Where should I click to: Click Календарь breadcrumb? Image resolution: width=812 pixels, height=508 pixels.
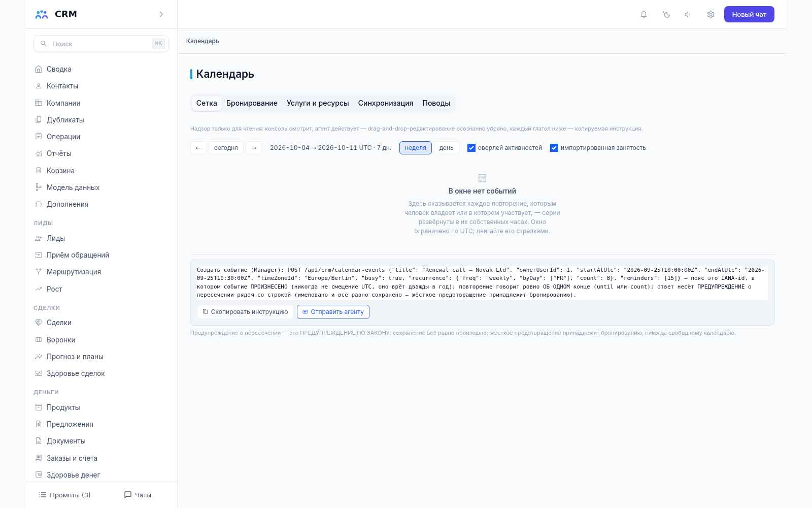click(x=202, y=41)
